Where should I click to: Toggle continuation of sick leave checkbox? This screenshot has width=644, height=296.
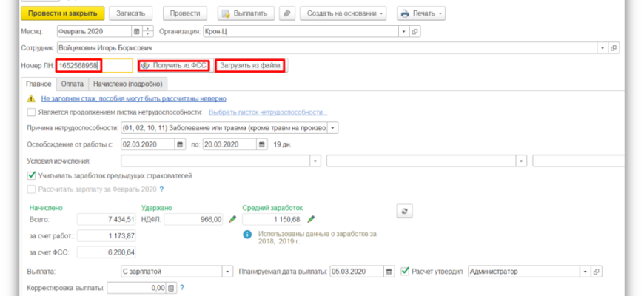(31, 112)
